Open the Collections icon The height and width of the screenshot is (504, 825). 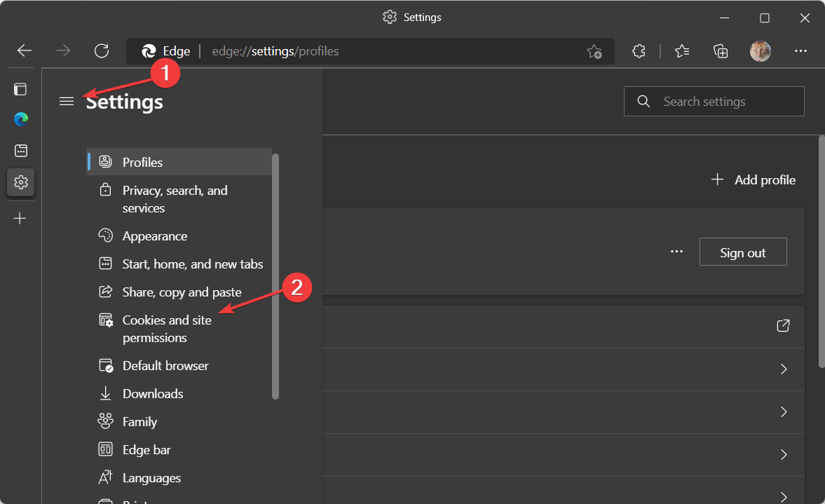pos(721,51)
